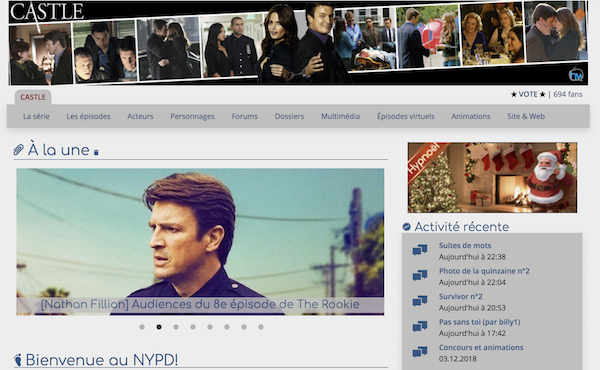Click the timestamp Aujourd'hui à 22:38

click(472, 257)
